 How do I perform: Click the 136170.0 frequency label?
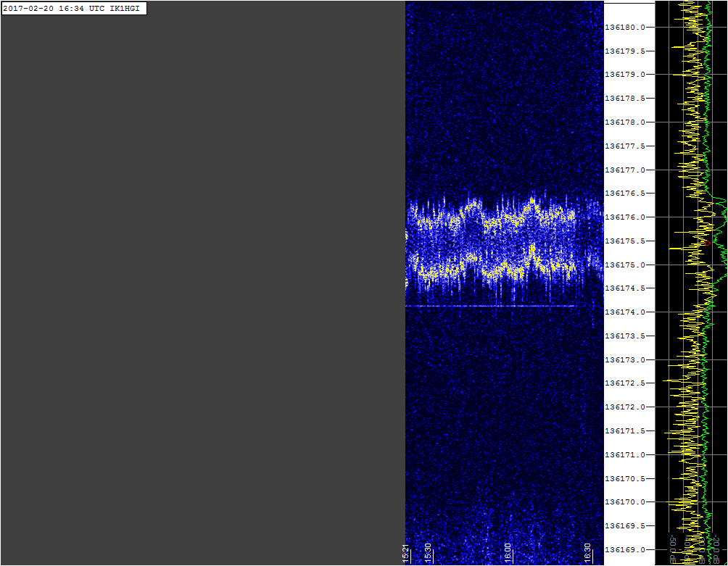coord(625,502)
